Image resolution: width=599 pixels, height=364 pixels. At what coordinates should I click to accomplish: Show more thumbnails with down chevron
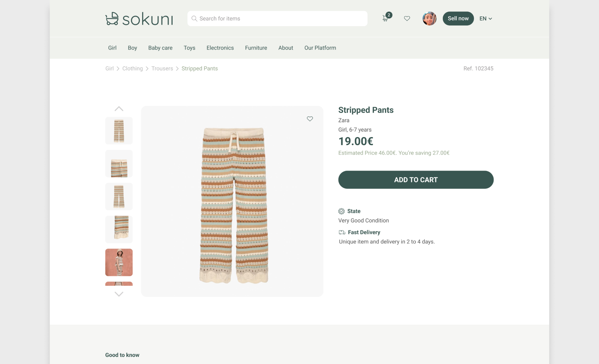(119, 294)
